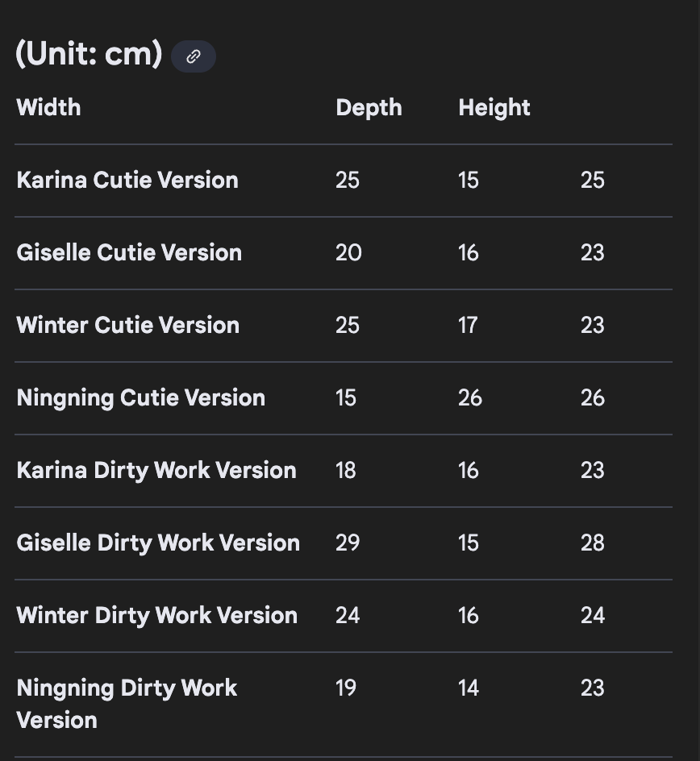Select the Ningning Dirty Work Version label
700x761 pixels.
pyautogui.click(x=127, y=703)
